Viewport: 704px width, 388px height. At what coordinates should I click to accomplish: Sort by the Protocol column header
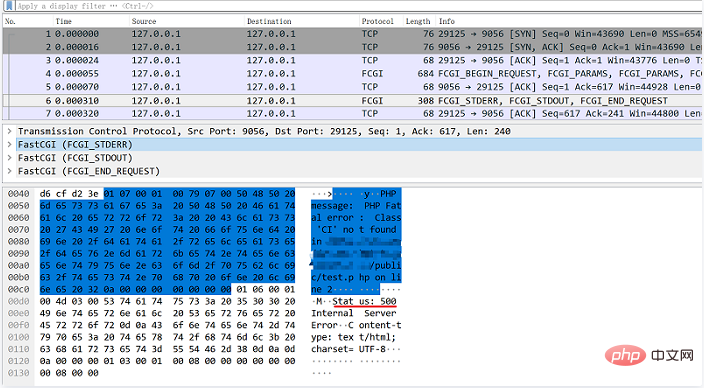381,21
